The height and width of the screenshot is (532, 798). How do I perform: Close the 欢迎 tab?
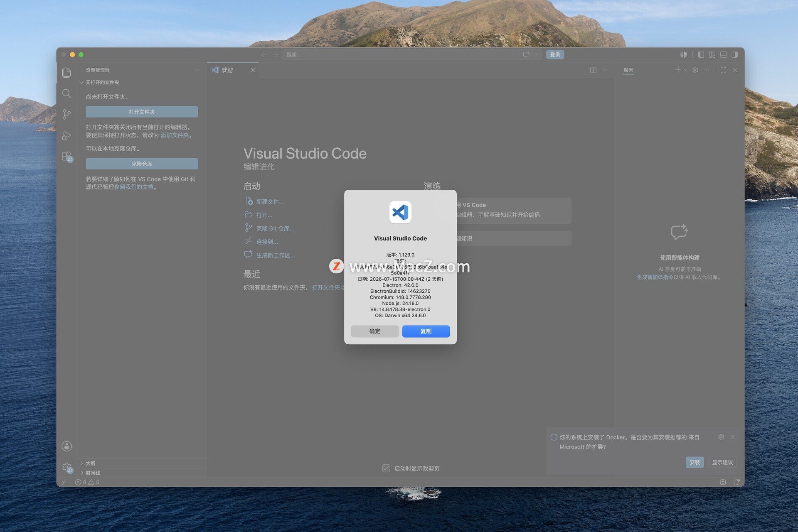(x=253, y=70)
